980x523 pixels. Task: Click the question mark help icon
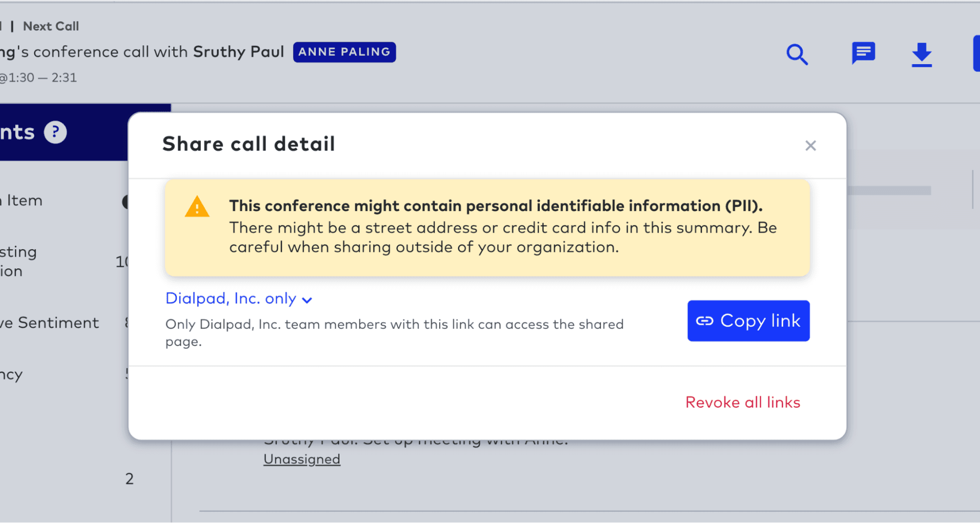point(55,132)
